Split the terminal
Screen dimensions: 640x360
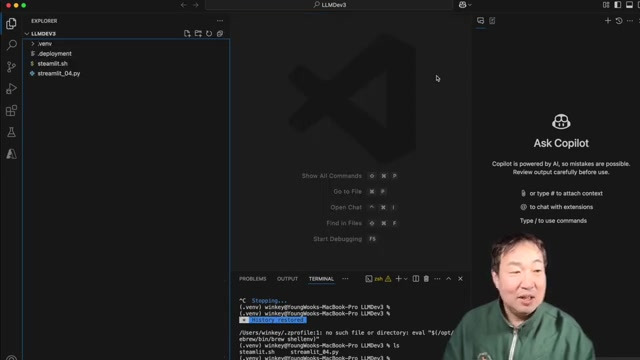(416, 279)
